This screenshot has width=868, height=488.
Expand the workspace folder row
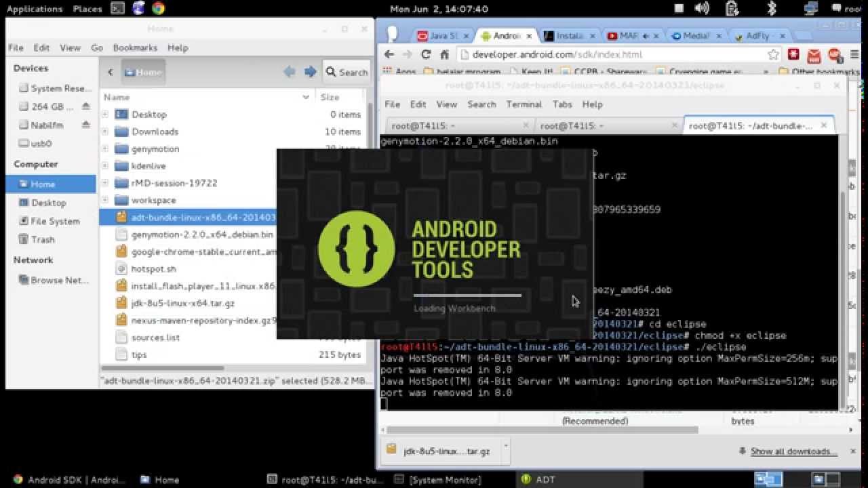(105, 200)
